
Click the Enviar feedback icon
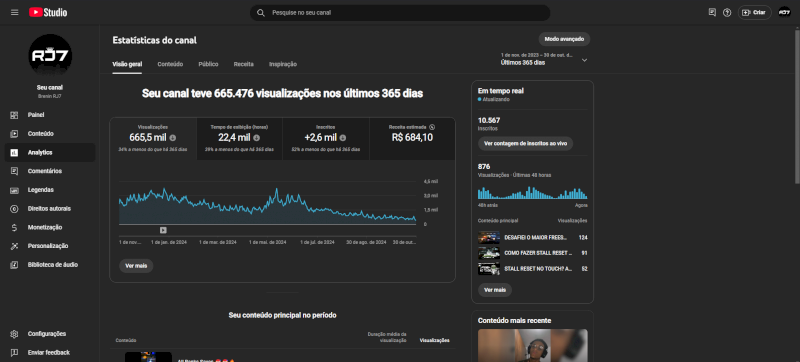(x=14, y=352)
